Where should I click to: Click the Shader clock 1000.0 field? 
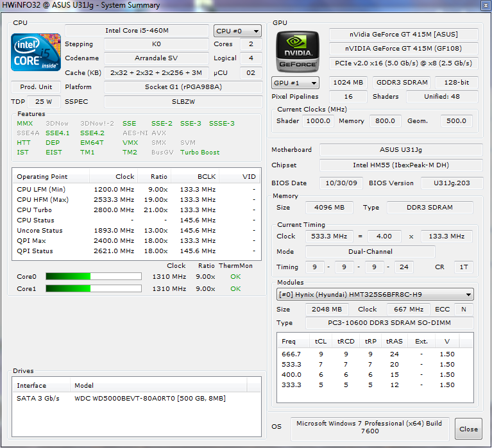click(x=318, y=121)
